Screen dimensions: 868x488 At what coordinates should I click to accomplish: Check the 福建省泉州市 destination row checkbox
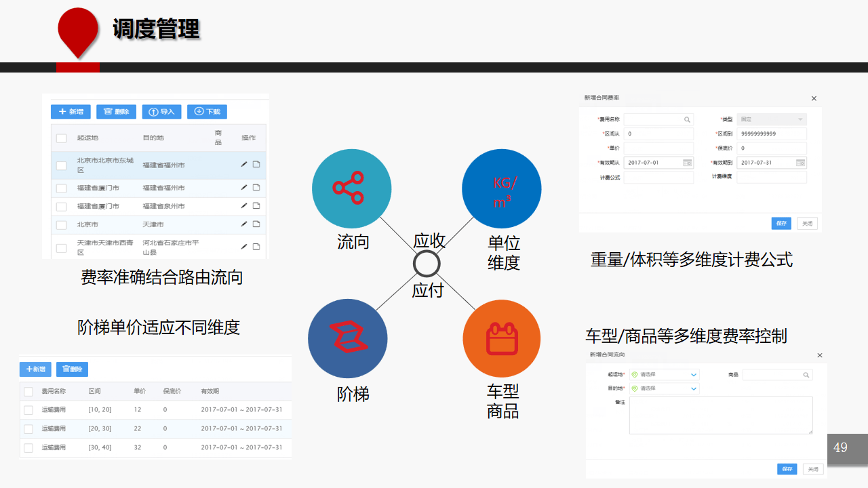[61, 206]
